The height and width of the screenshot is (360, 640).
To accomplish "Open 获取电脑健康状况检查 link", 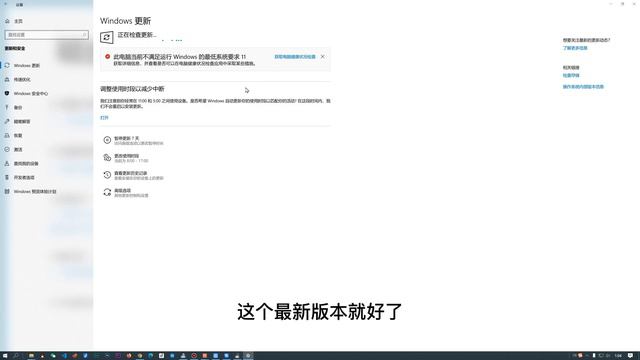I will tap(295, 57).
